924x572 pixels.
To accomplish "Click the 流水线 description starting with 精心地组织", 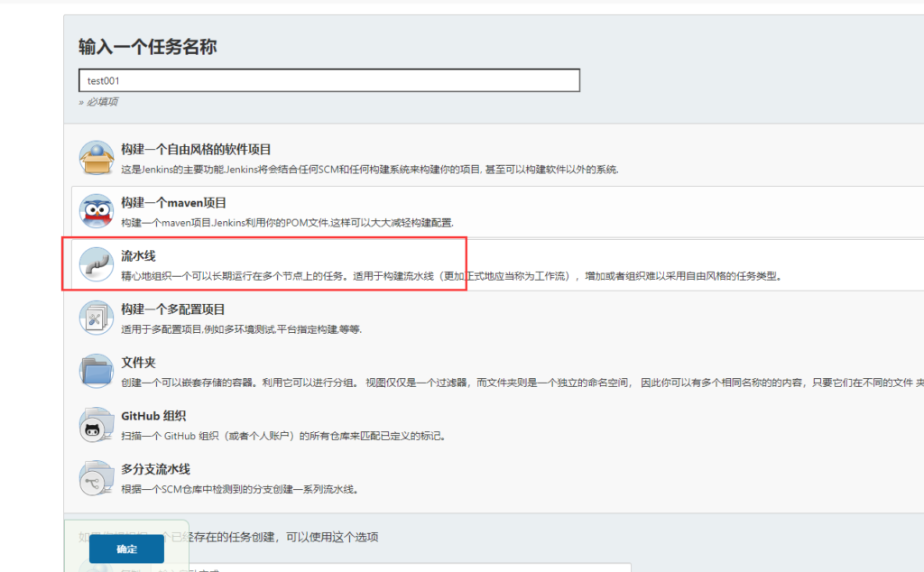I will pos(451,275).
